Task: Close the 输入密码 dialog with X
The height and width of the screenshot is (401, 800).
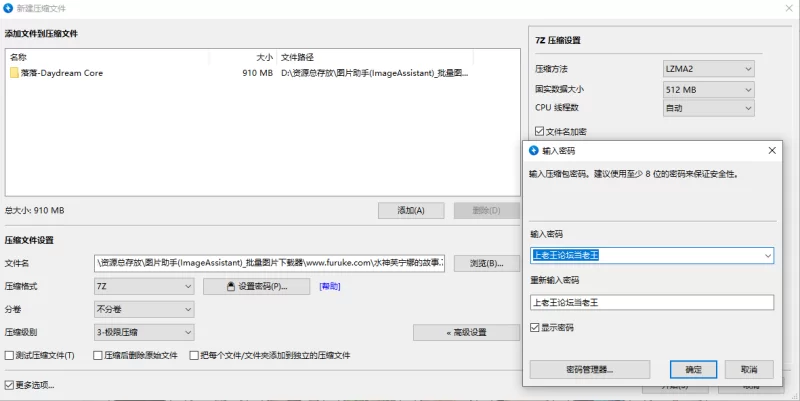Action: coord(771,150)
